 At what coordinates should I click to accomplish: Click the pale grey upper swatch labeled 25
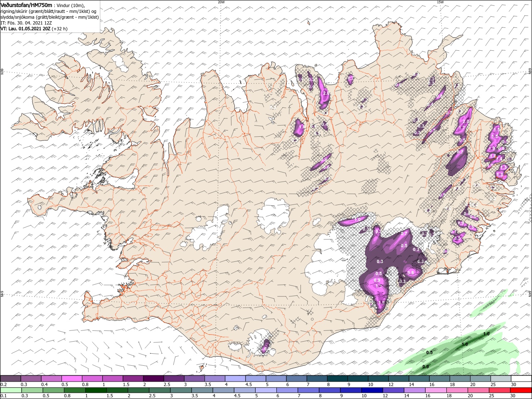click(x=500, y=379)
